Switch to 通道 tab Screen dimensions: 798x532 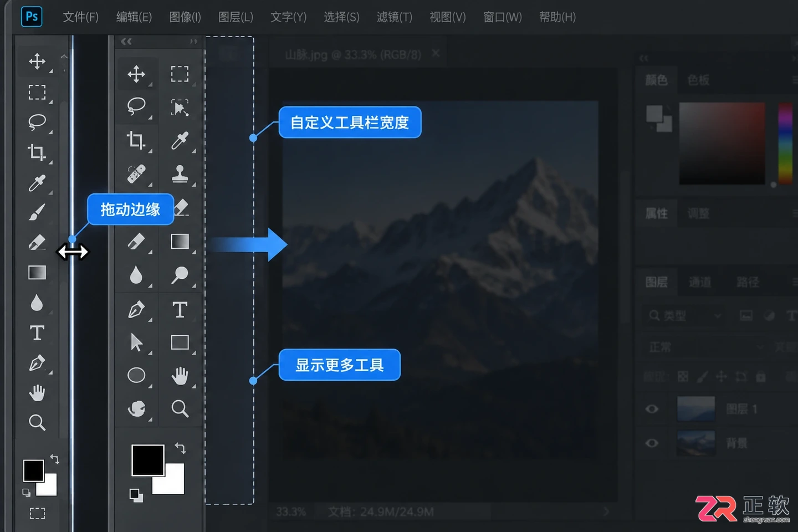pos(700,282)
